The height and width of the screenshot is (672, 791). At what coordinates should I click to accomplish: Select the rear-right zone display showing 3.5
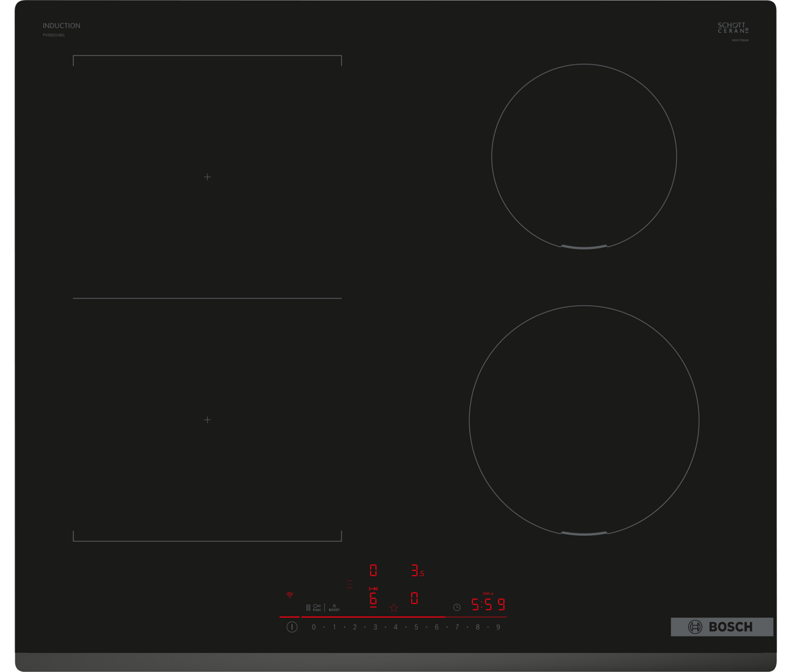click(417, 571)
